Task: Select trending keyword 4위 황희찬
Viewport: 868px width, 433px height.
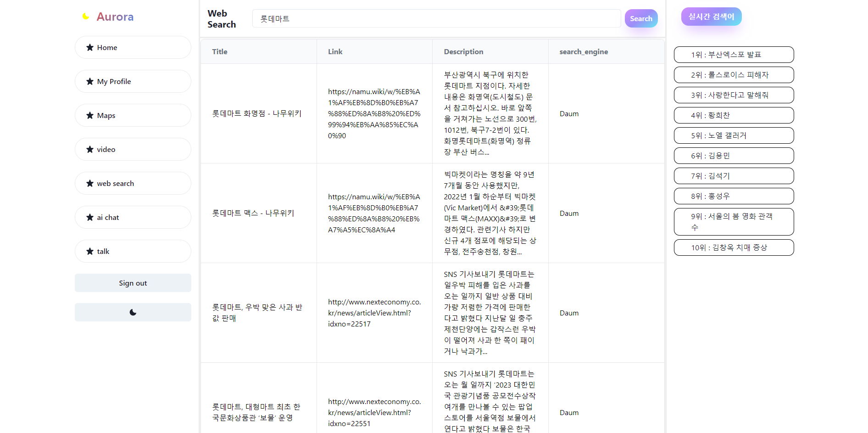Action: [734, 115]
